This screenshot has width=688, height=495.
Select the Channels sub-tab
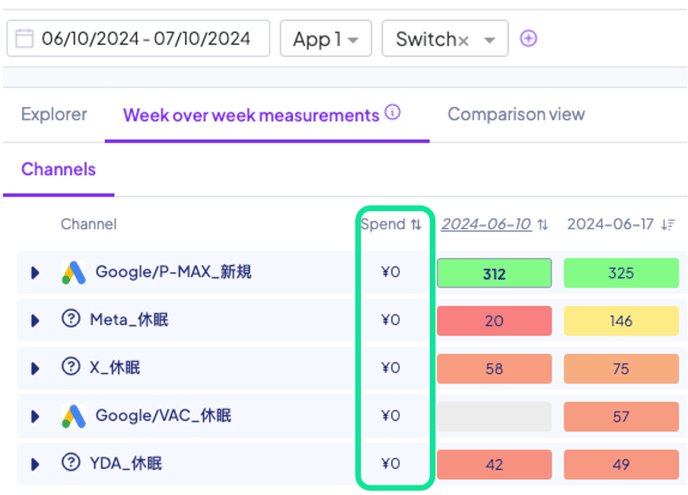coord(58,169)
